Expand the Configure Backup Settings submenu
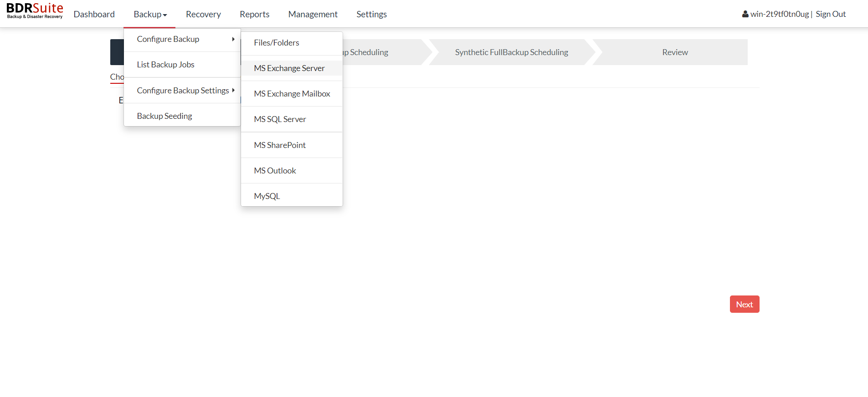This screenshot has width=868, height=397. (x=182, y=91)
